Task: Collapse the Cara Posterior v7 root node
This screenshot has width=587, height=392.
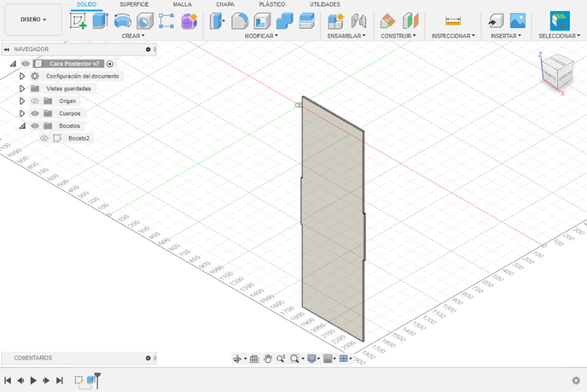Action: (x=13, y=64)
